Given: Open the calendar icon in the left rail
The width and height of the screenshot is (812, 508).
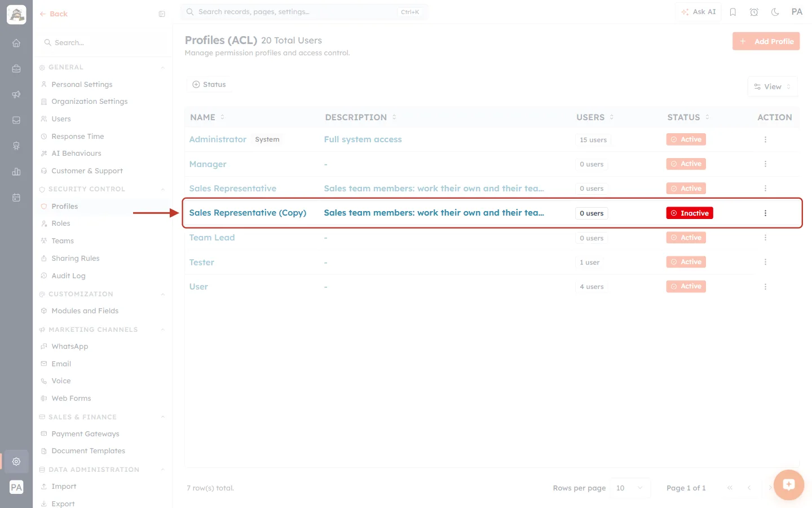Looking at the screenshot, I should pyautogui.click(x=16, y=198).
